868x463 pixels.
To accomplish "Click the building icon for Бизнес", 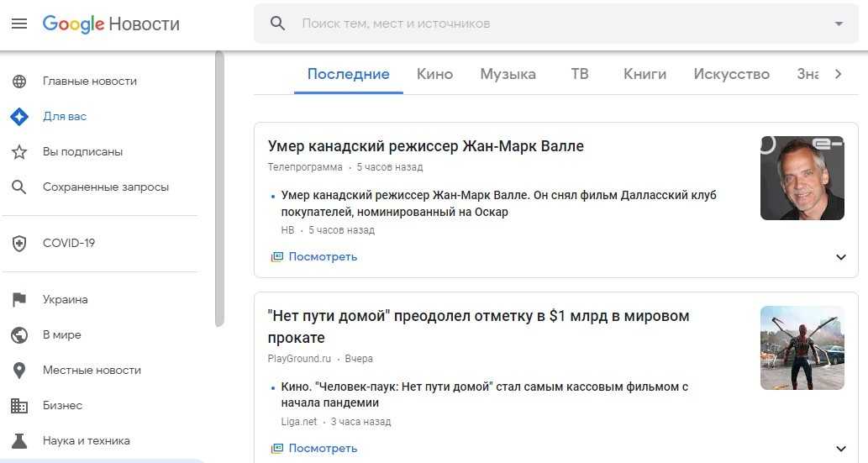I will 19,406.
